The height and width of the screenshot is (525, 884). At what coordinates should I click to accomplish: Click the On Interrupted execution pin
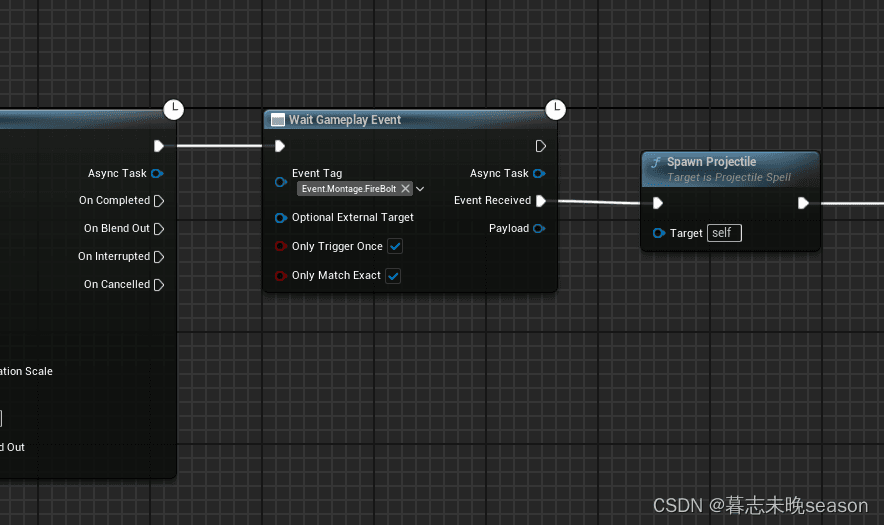(x=158, y=257)
